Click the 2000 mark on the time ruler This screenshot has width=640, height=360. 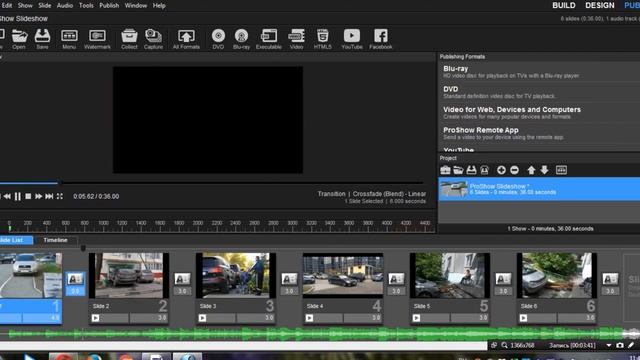(x=198, y=223)
